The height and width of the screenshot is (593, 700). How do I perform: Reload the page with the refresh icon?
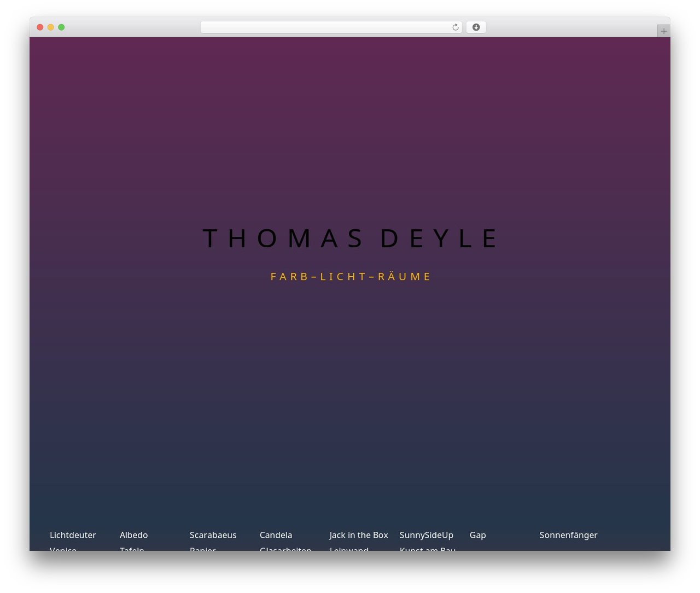[455, 27]
